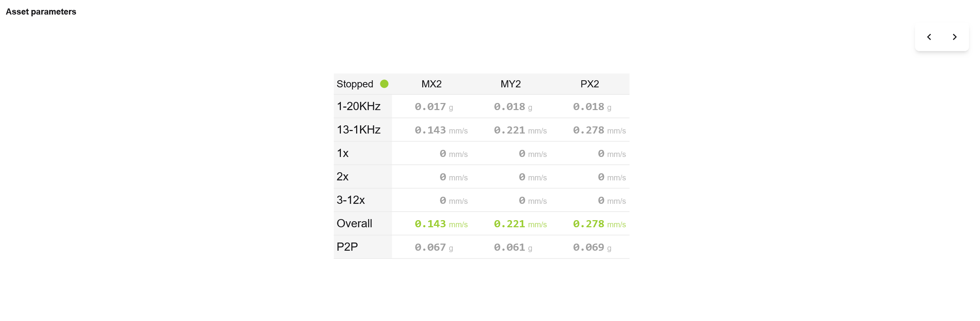This screenshot has height=321, width=980.
Task: Click the PX2 P2P 0.069 g value
Action: (x=592, y=247)
